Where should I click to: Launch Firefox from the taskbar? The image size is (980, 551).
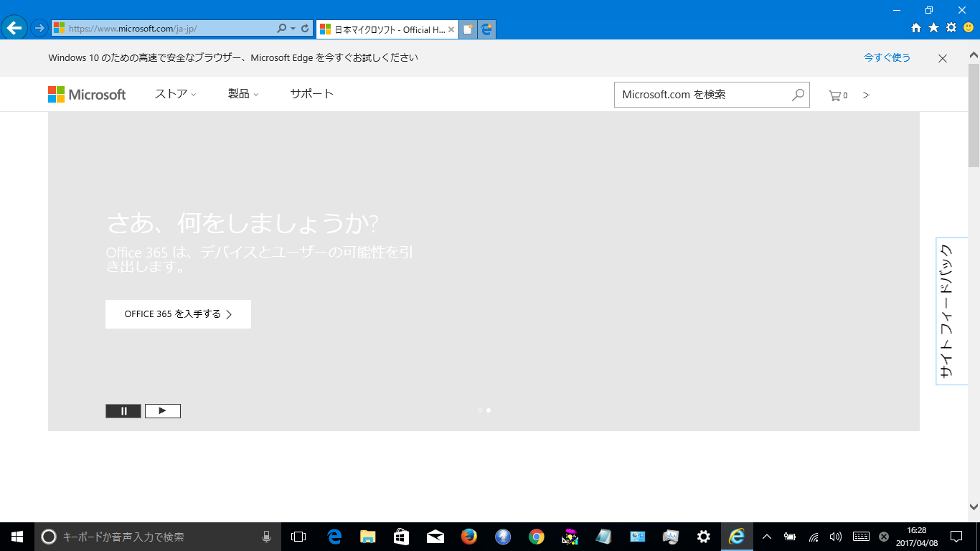pyautogui.click(x=468, y=537)
